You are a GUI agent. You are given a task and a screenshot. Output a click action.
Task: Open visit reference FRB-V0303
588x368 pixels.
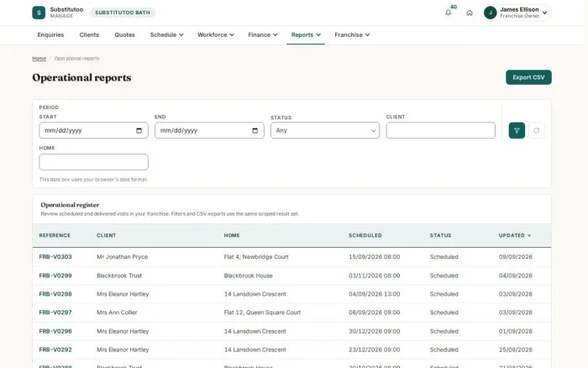(x=55, y=257)
